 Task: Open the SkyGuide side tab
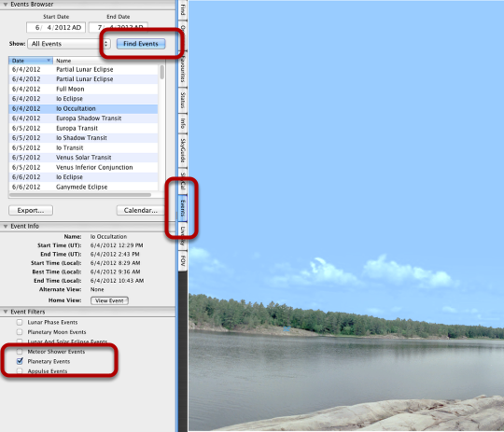click(x=183, y=150)
